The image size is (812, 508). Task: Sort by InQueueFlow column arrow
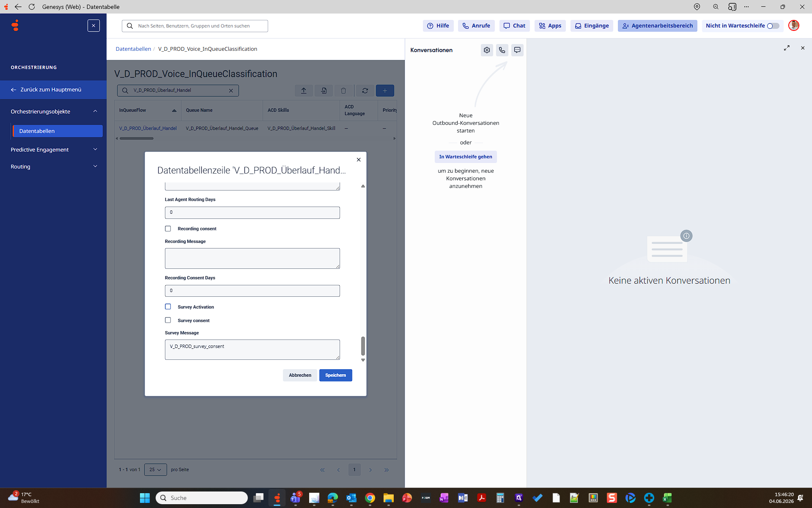(174, 110)
